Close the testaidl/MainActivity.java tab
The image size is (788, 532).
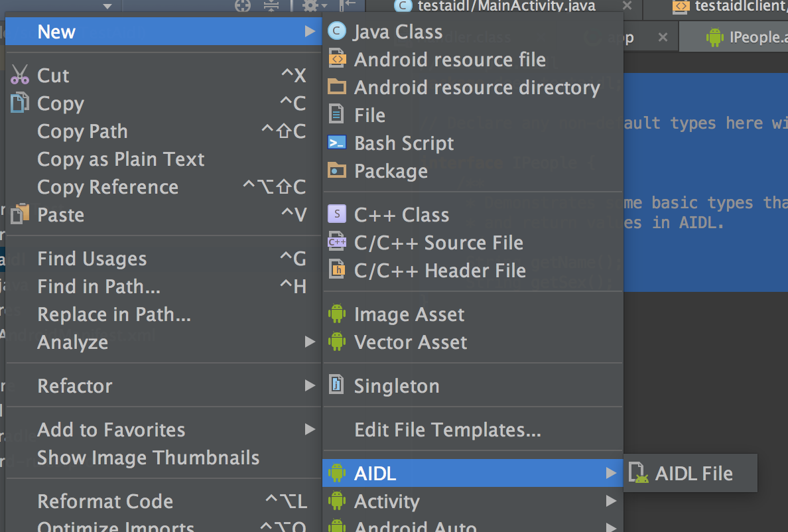tap(627, 5)
